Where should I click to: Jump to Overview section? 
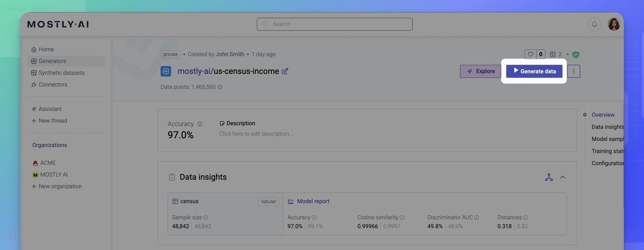tap(603, 115)
